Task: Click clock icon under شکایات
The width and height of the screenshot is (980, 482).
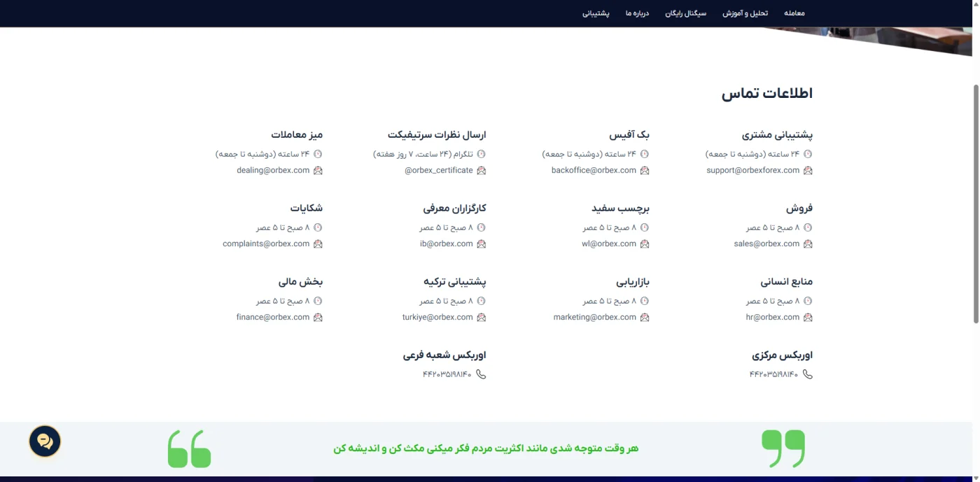Action: coord(318,227)
